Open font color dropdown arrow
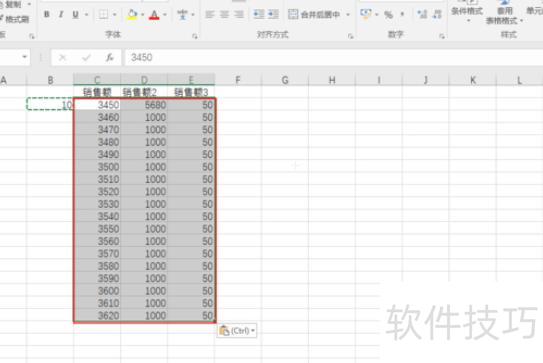The height and width of the screenshot is (363, 543). tap(165, 14)
